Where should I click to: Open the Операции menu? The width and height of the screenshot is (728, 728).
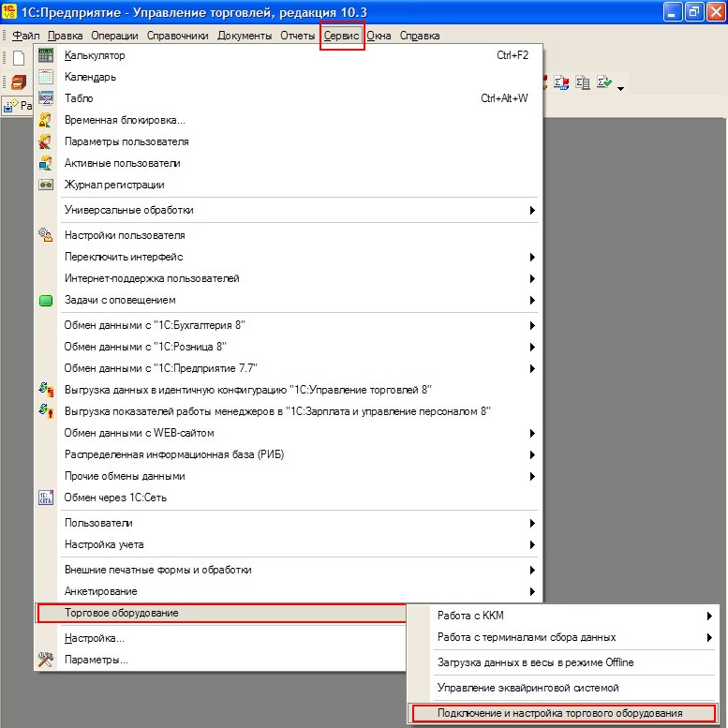114,36
